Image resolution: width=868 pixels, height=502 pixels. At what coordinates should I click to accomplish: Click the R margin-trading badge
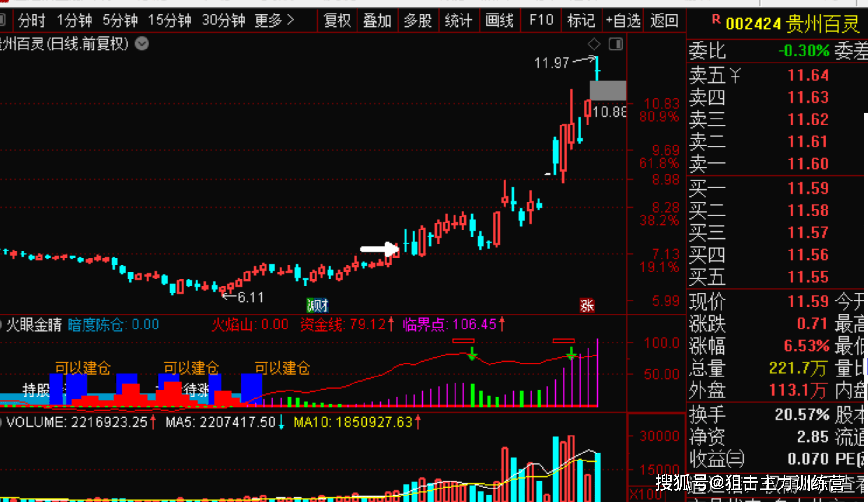coord(716,20)
